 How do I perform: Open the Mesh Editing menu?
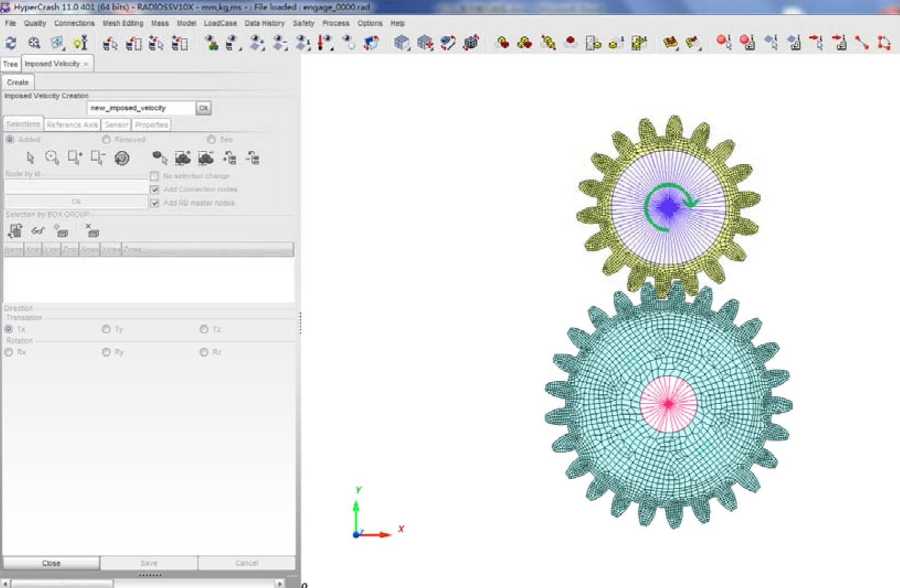tap(122, 23)
